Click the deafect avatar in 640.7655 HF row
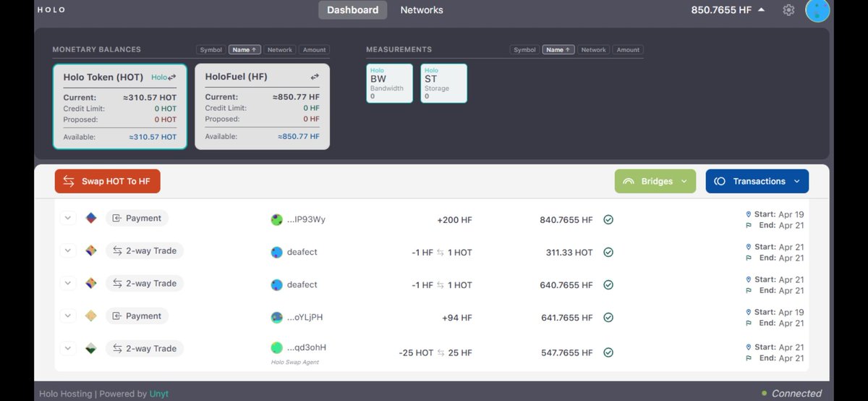Viewport: 868px width, 401px height. [x=276, y=284]
